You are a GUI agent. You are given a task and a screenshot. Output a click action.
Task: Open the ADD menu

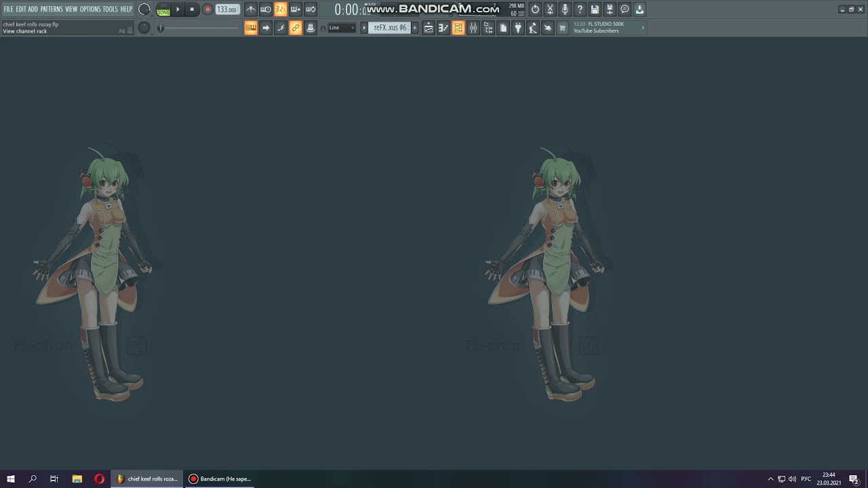33,9
